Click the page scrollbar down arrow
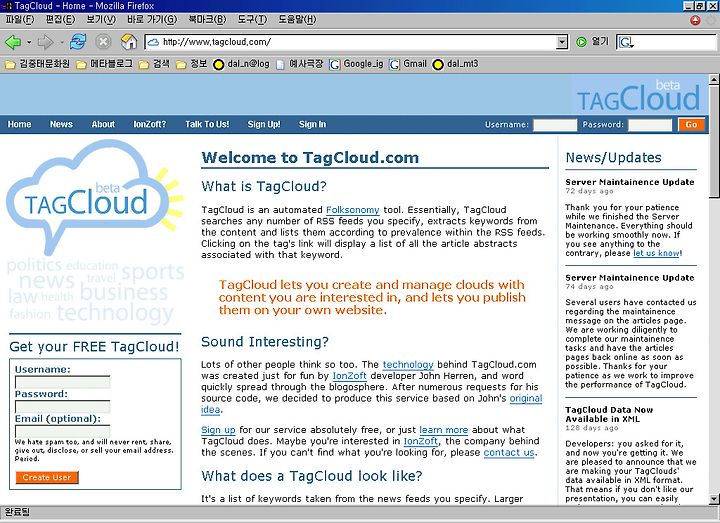 [714, 499]
